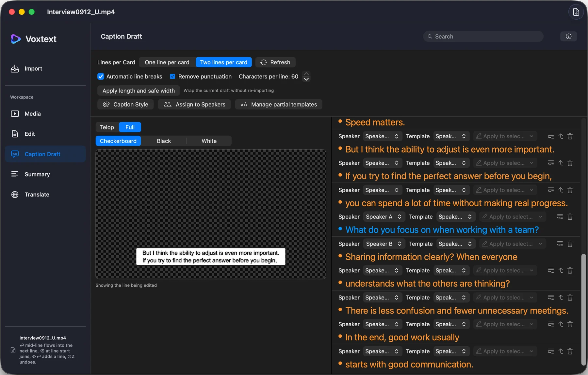Switch preview background to Black

[164, 141]
